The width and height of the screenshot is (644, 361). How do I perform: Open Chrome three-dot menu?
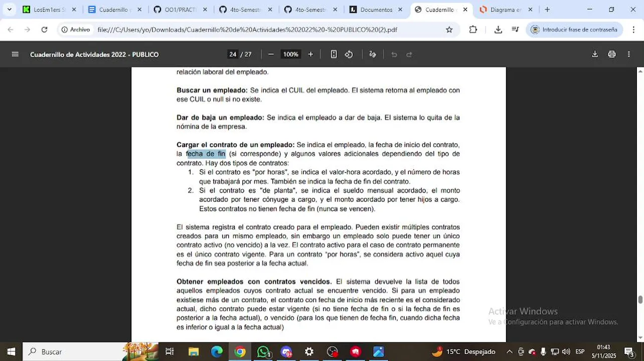(633, 30)
